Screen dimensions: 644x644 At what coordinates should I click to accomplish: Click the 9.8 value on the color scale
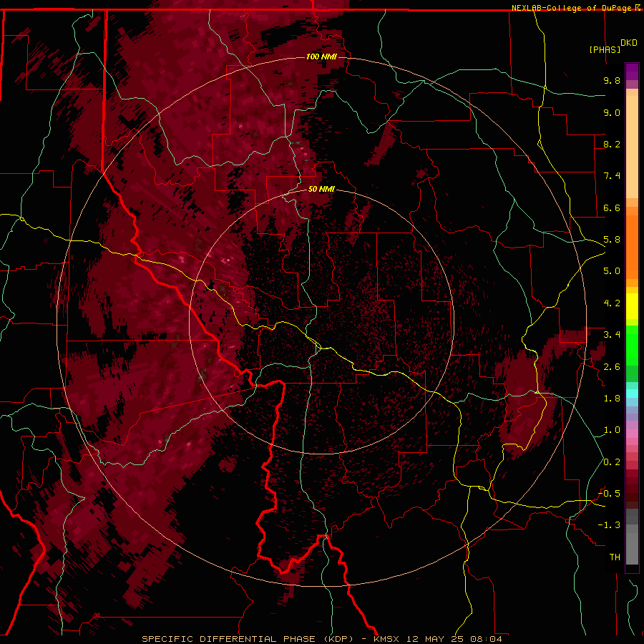[612, 80]
